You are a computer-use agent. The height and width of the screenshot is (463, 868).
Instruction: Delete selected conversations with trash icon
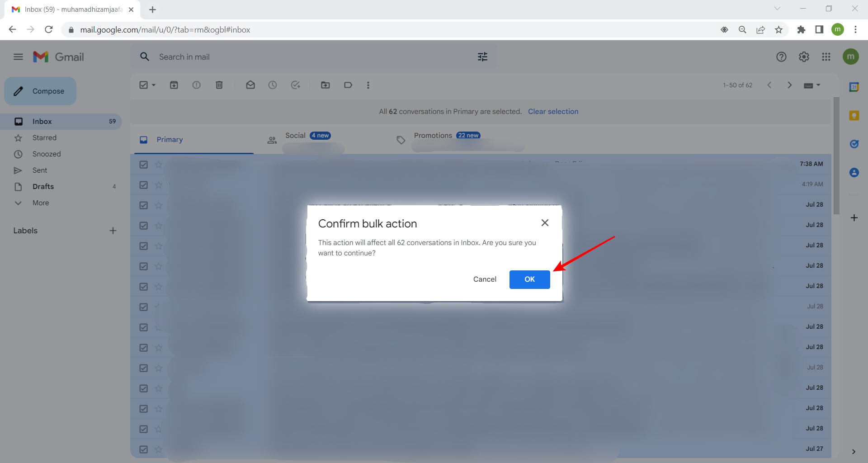(219, 85)
